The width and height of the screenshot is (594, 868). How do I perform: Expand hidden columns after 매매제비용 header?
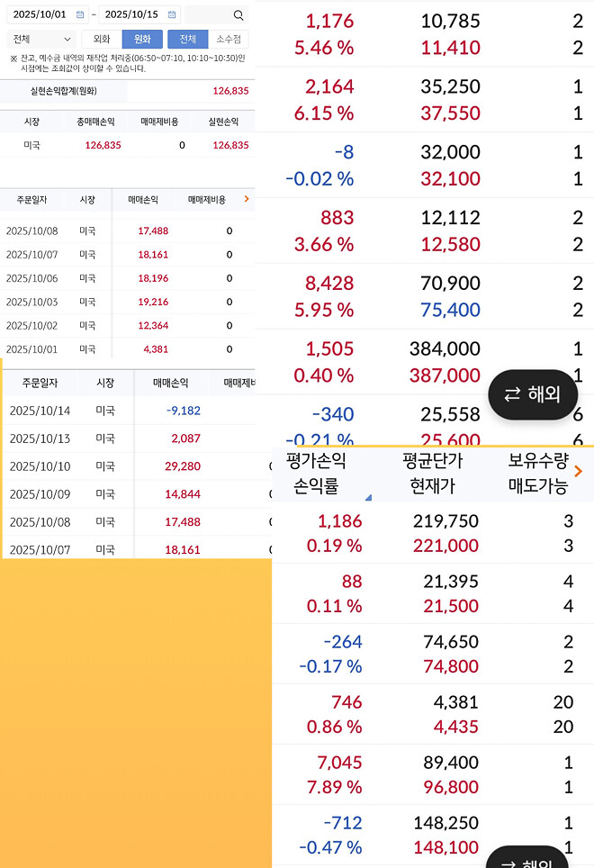(247, 201)
